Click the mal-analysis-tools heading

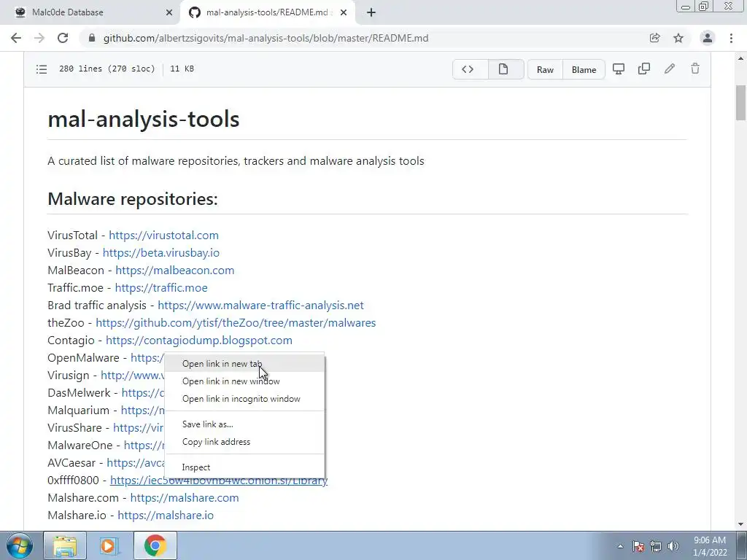(x=144, y=119)
